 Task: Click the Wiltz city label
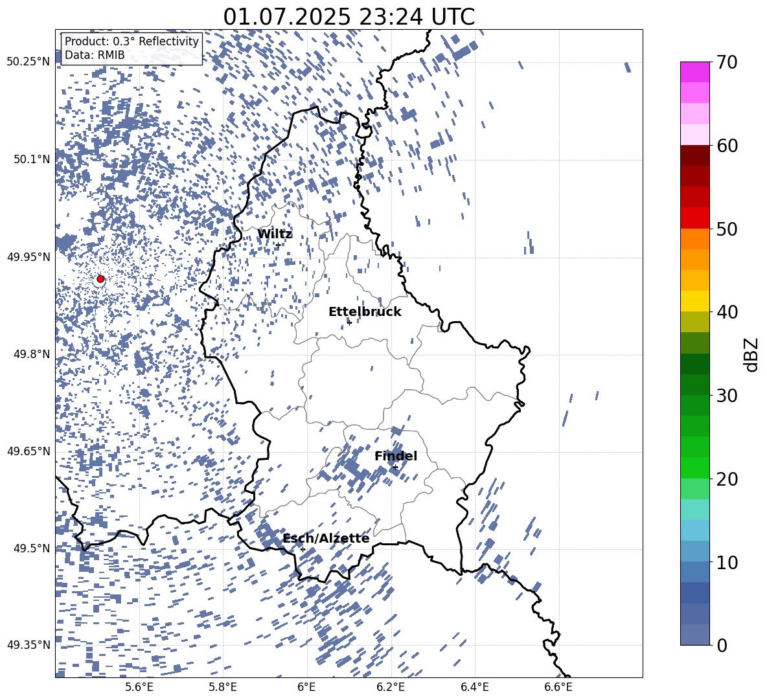(x=275, y=234)
